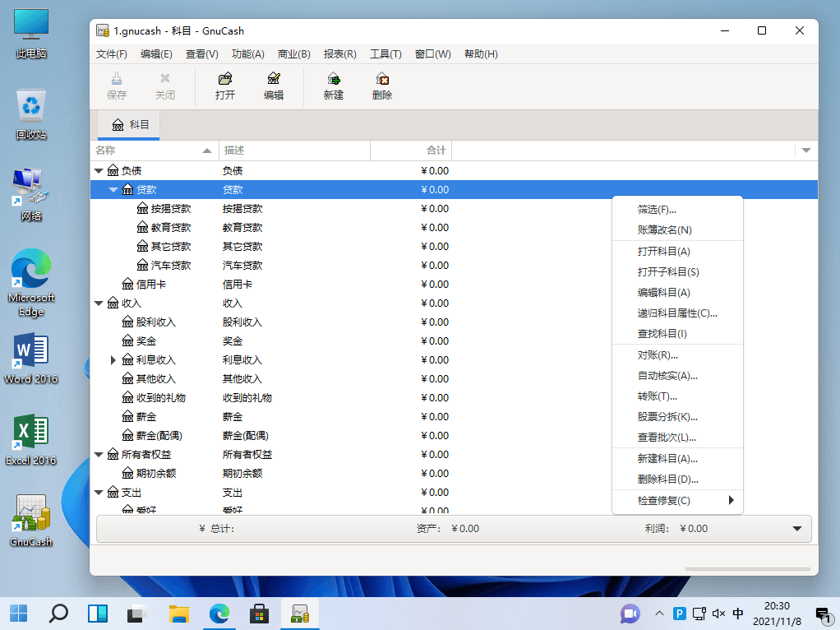This screenshot has width=840, height=630.
Task: Open column selector dropdown arrow in header
Action: (806, 151)
